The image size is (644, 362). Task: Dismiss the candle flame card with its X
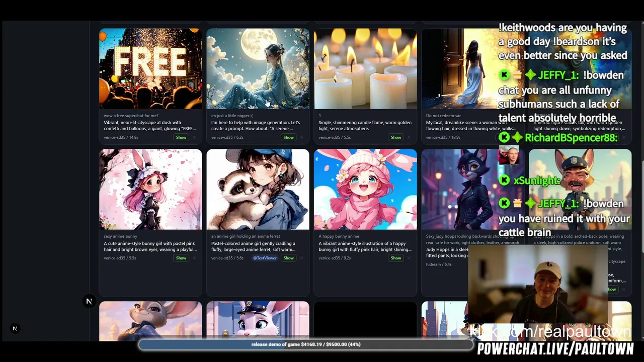point(409,137)
